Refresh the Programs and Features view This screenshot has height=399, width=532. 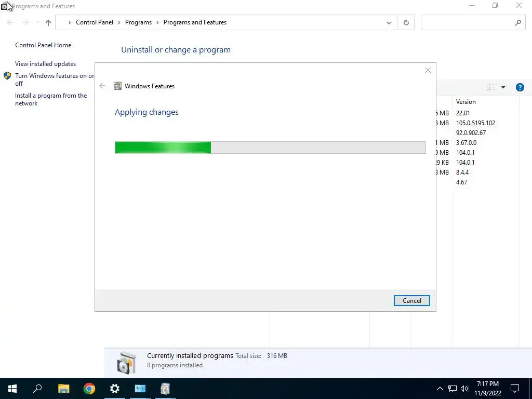pyautogui.click(x=406, y=23)
